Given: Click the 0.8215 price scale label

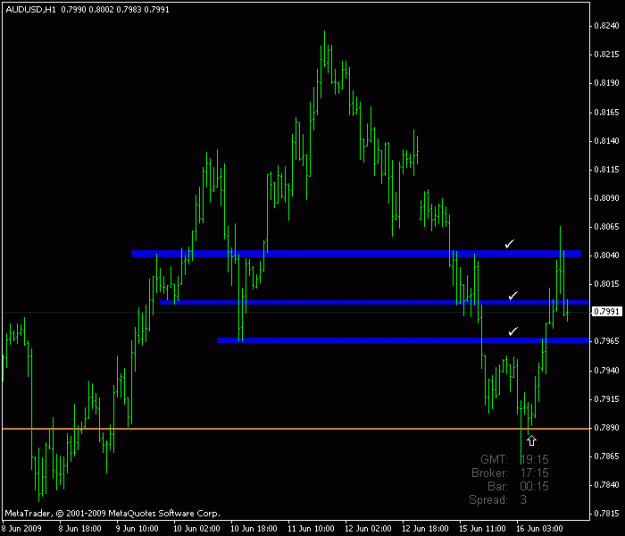Looking at the screenshot, I should (607, 54).
